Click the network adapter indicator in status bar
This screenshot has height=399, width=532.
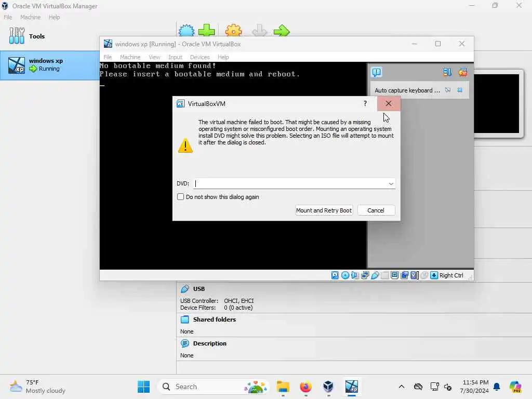(x=365, y=275)
